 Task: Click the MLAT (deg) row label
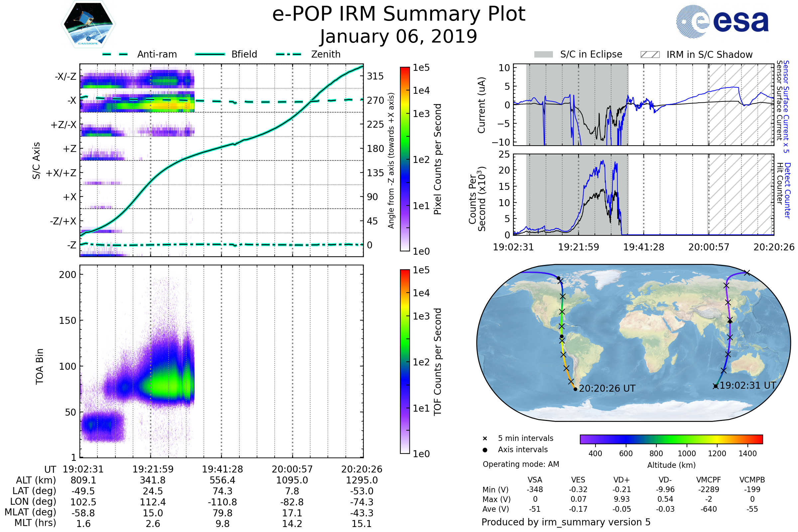(31, 512)
